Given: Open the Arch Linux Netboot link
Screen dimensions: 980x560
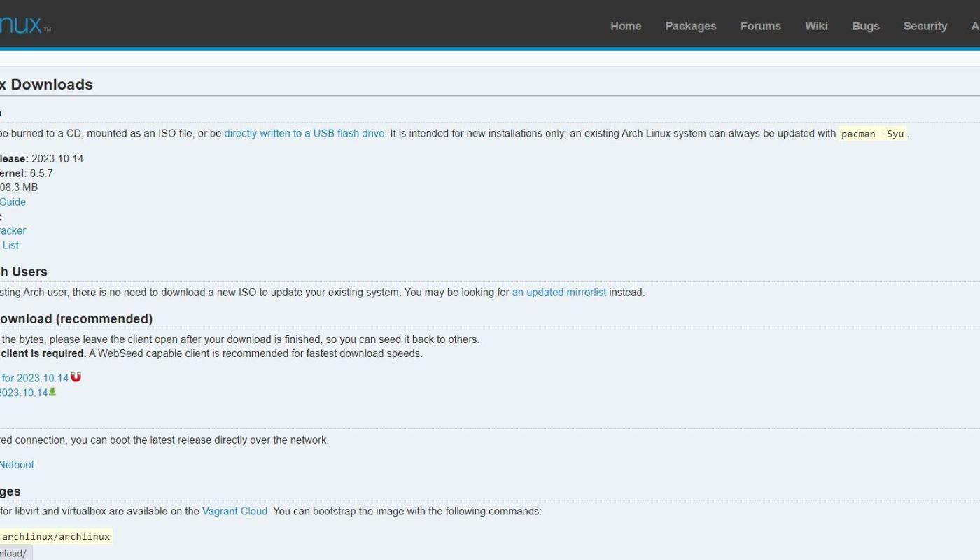Looking at the screenshot, I should pos(17,465).
